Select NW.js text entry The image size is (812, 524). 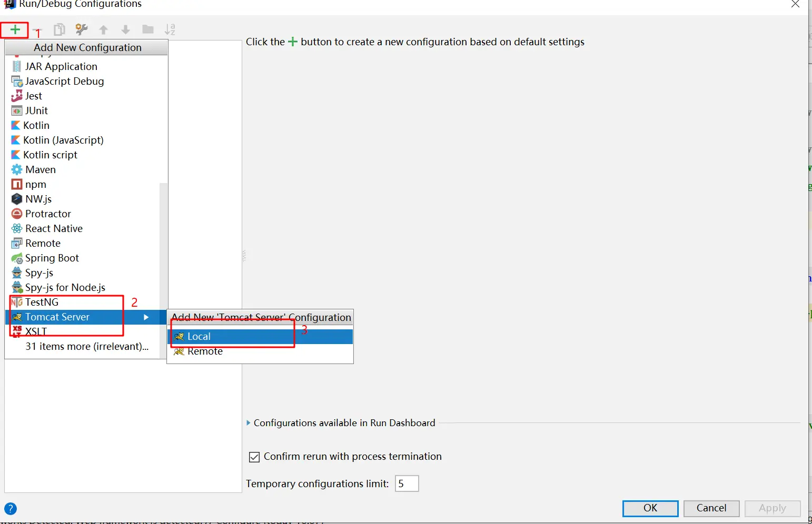[x=38, y=199]
